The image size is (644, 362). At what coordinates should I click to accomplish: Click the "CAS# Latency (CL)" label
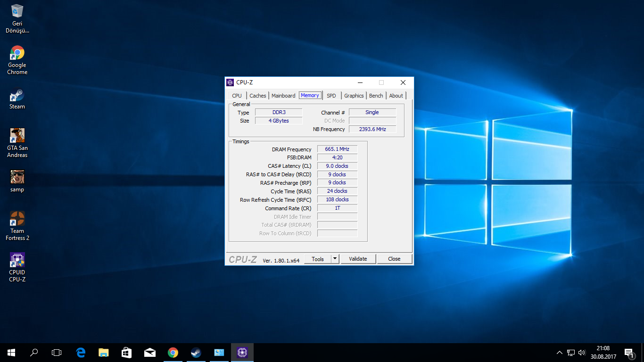[289, 166]
